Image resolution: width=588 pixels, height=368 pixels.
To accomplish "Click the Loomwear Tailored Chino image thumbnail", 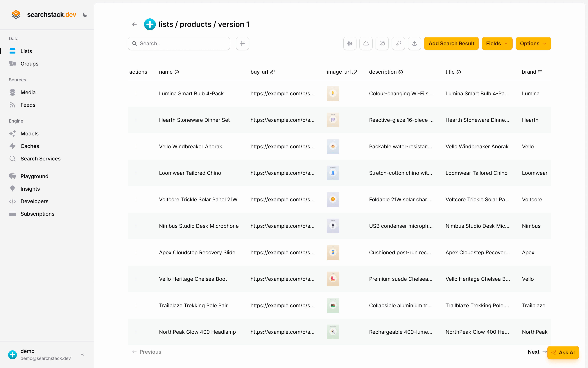I will click(x=333, y=173).
